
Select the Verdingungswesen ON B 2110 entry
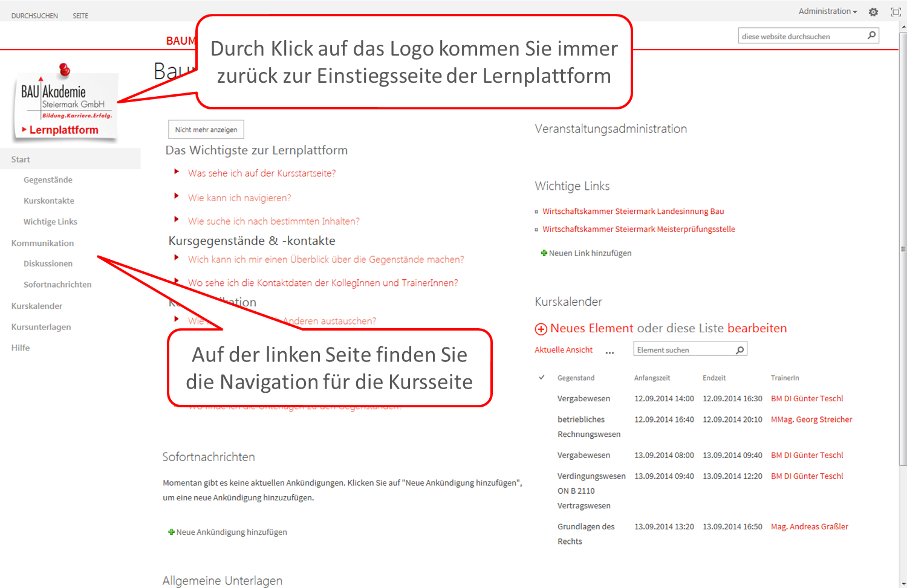[x=591, y=491]
